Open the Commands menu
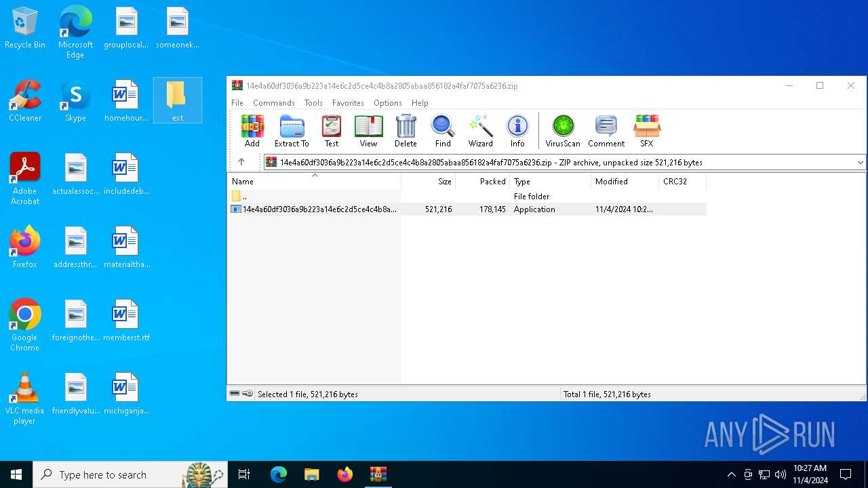This screenshot has width=868, height=488. [274, 103]
